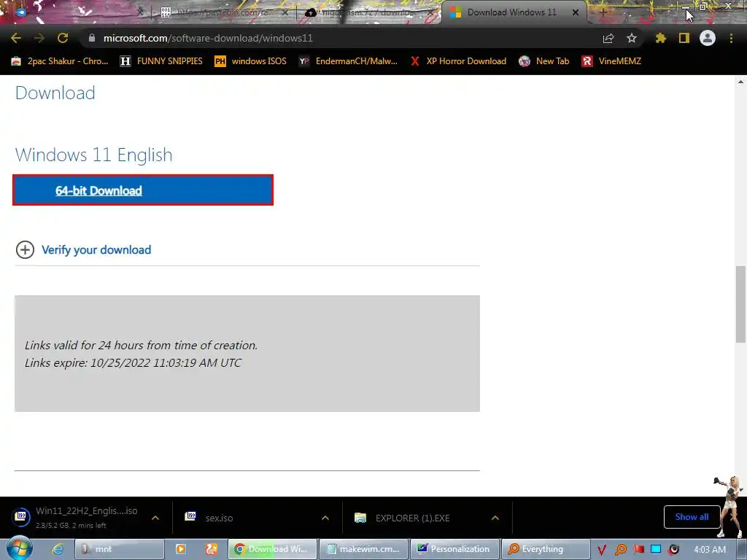Open a new tab with the plus button
747x560 pixels.
pos(603,12)
